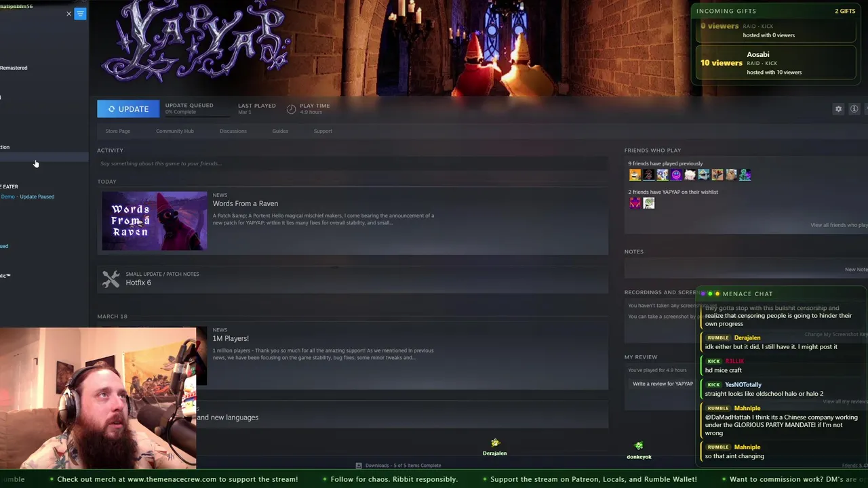The image size is (868, 488).
Task: Open game settings gear icon
Action: pos(838,109)
